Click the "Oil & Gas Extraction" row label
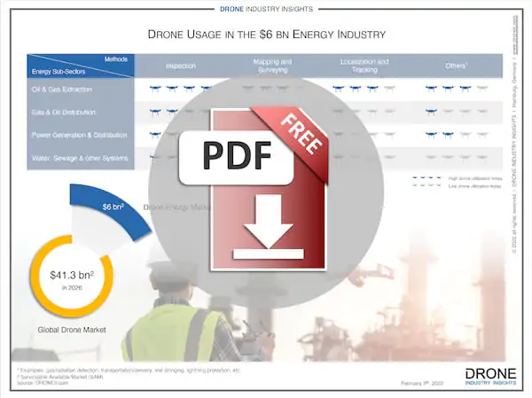This screenshot has height=398, width=532. coord(61,90)
